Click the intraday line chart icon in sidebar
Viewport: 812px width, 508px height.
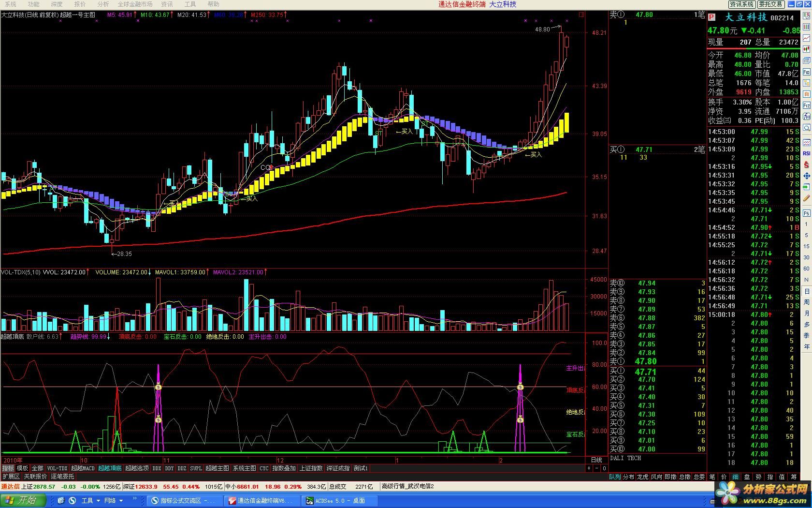[x=807, y=38]
